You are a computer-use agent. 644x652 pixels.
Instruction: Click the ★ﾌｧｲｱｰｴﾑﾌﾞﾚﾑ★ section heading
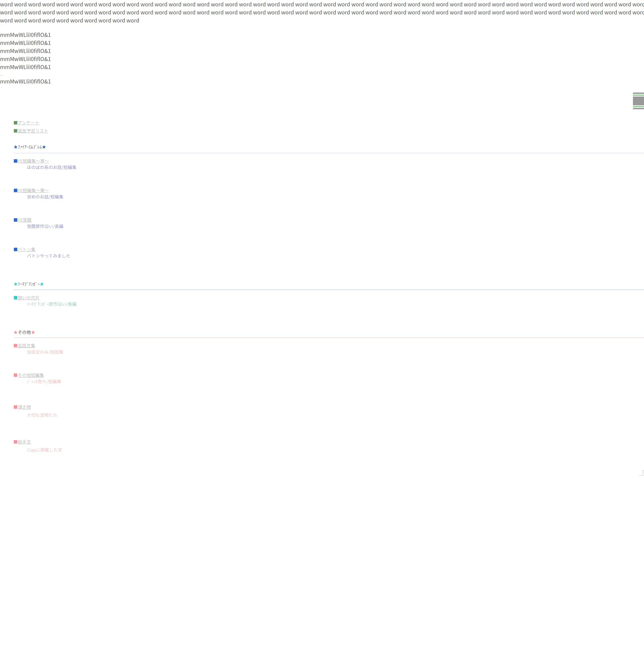point(30,147)
